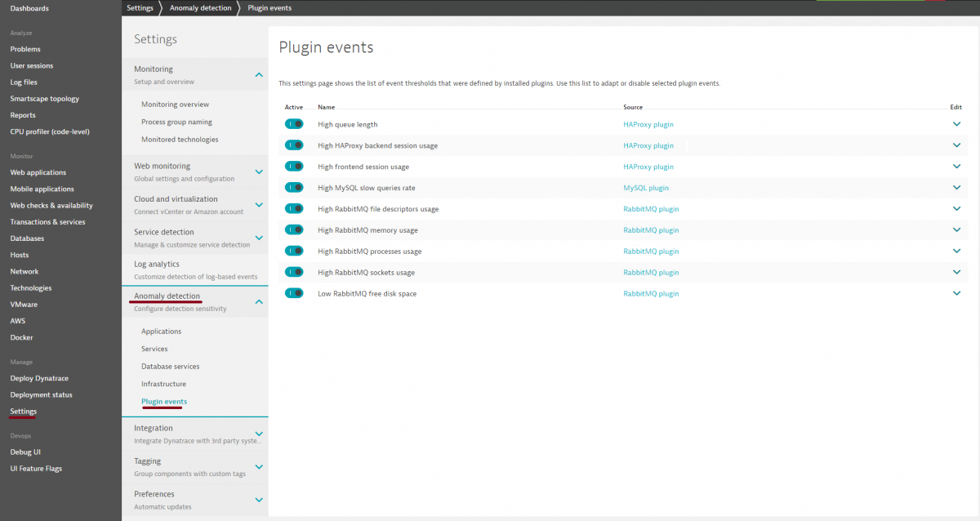Expand the High HAProxy backend session usage row

pos(956,145)
